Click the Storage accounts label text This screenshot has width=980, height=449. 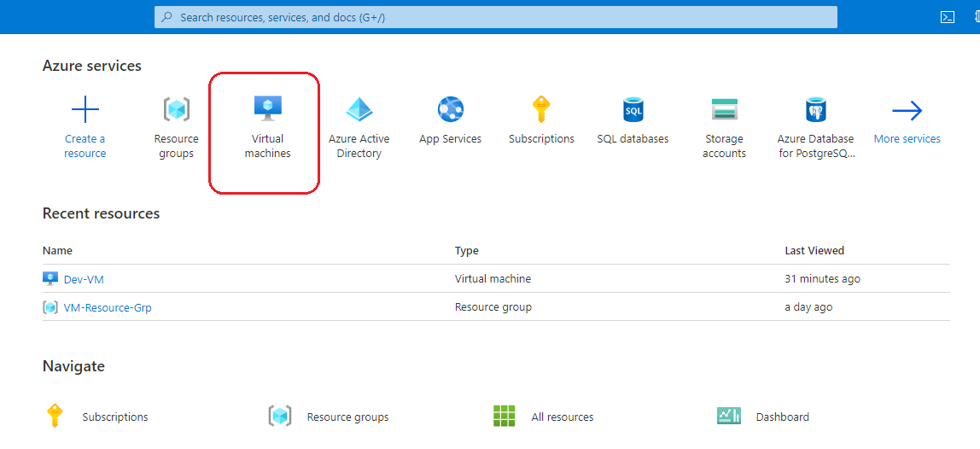click(x=725, y=146)
